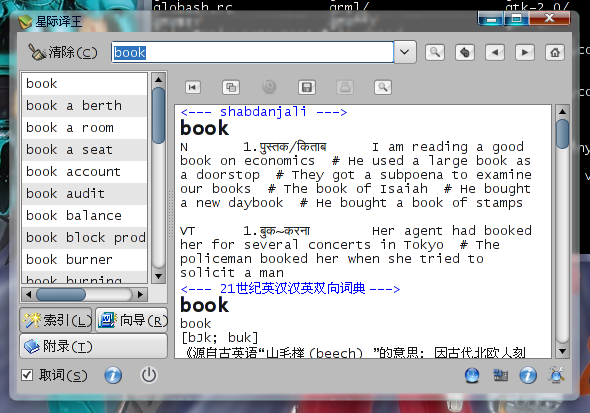
Task: Click the undo icon in top toolbar
Action: (x=465, y=52)
